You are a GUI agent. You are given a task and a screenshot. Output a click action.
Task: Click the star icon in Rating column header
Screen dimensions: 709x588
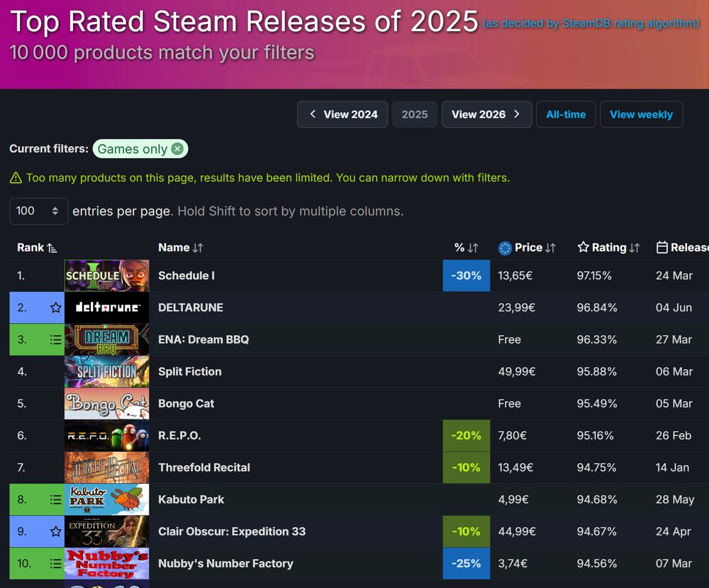(x=584, y=247)
